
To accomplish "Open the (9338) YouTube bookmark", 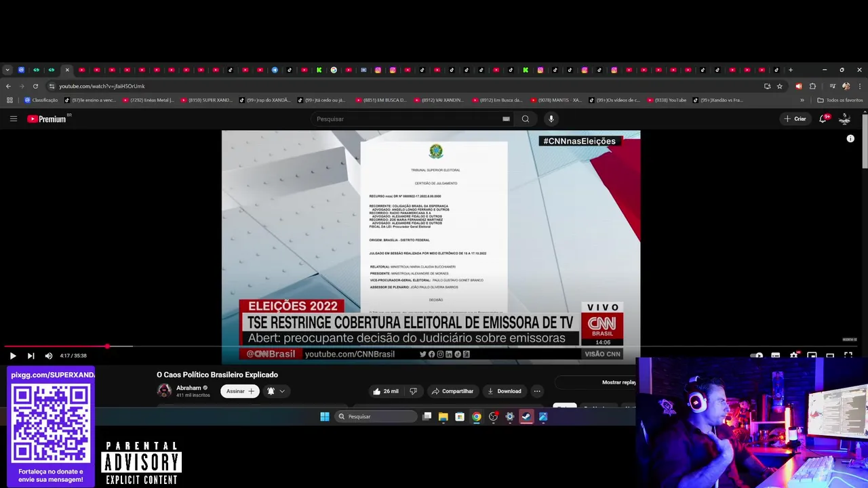I will tap(665, 100).
